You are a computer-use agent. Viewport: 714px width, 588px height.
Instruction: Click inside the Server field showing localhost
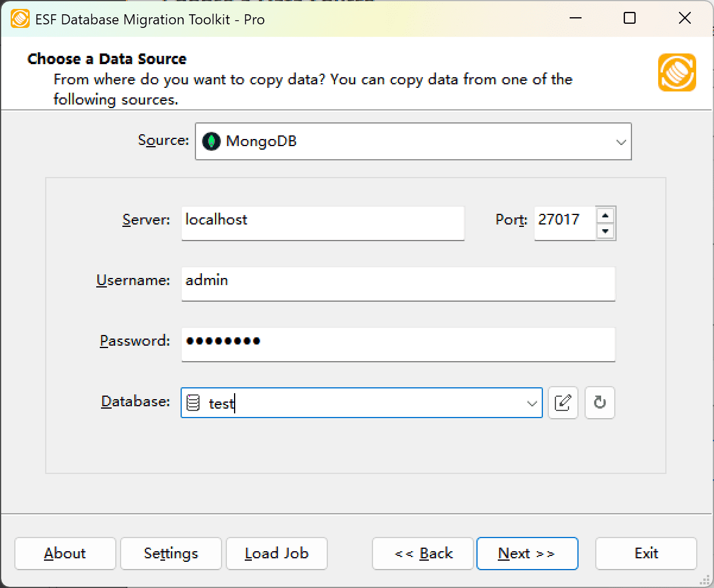click(323, 223)
